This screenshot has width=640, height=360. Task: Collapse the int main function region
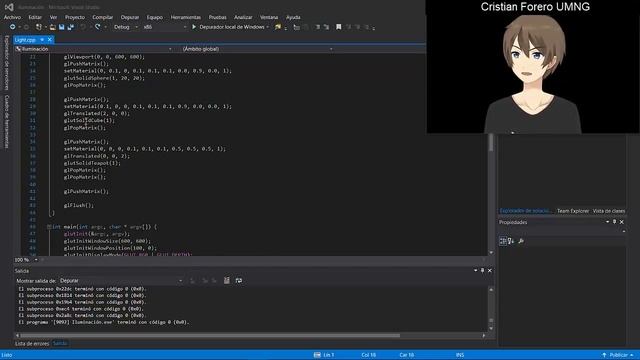[49, 227]
